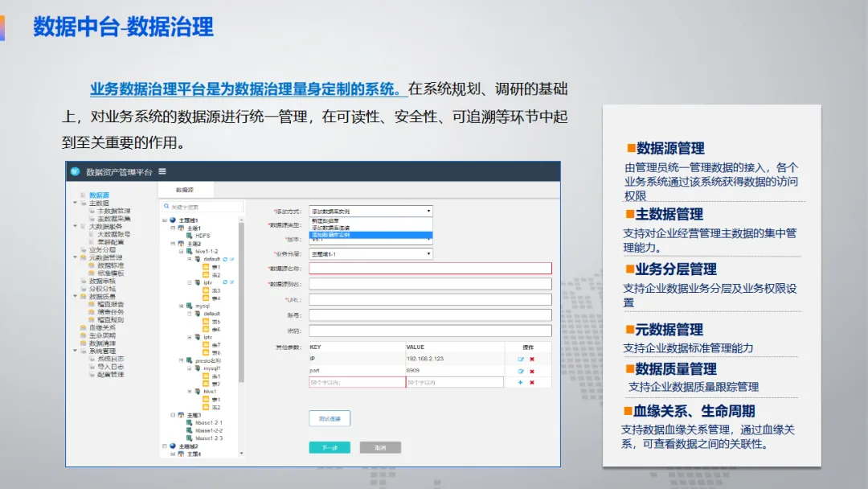The height and width of the screenshot is (489, 868).
Task: Choose 添加数据库连接 from the dropdown list
Action: (371, 228)
